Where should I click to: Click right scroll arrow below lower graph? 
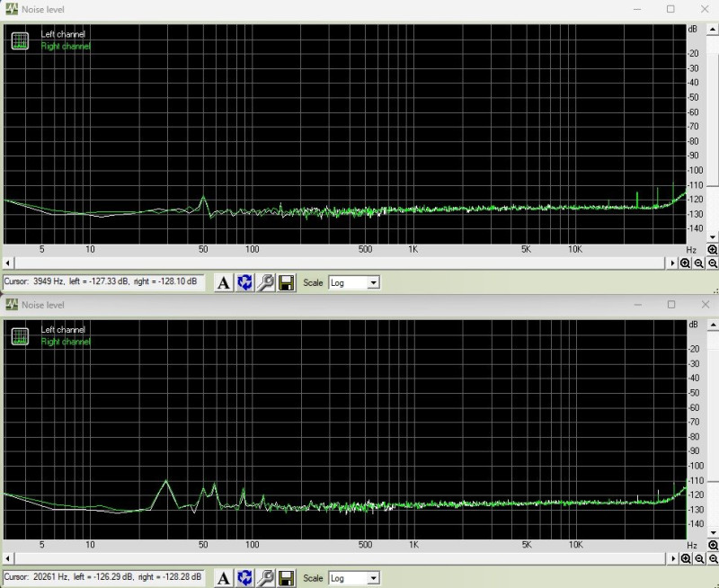672,558
